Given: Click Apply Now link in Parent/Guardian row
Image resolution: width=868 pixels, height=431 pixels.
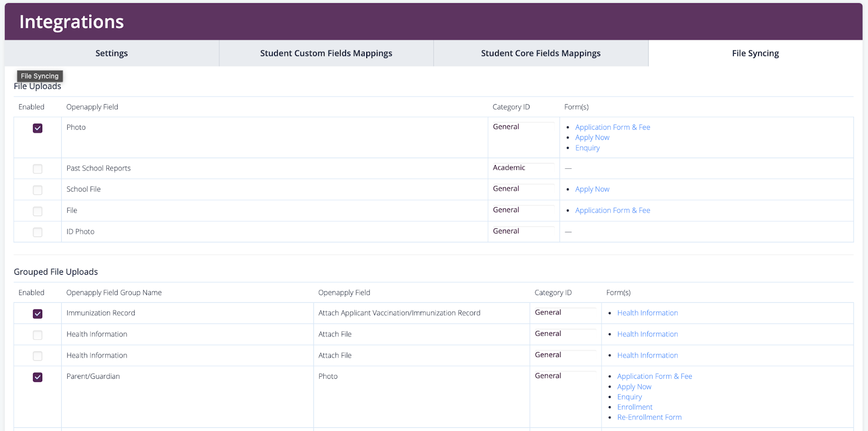Looking at the screenshot, I should [x=634, y=387].
